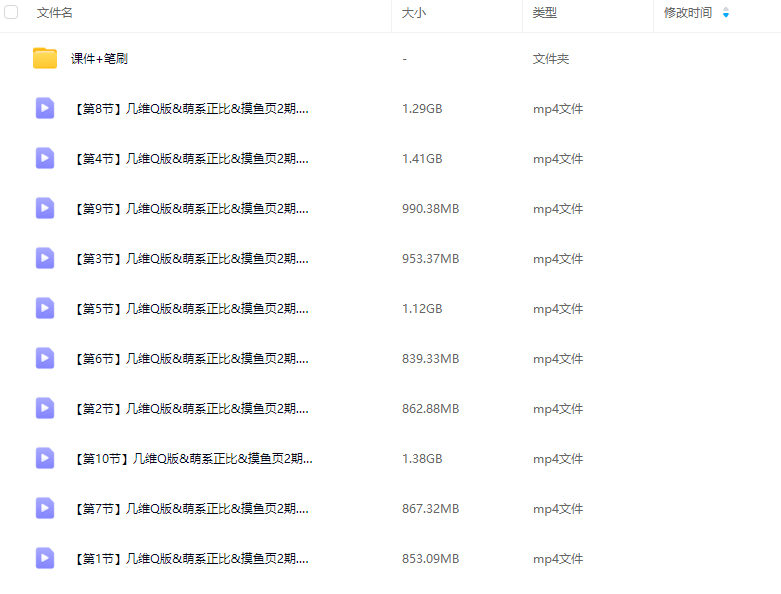Image resolution: width=781 pixels, height=594 pixels.
Task: Sort by the 文件名 column header
Action: click(55, 13)
